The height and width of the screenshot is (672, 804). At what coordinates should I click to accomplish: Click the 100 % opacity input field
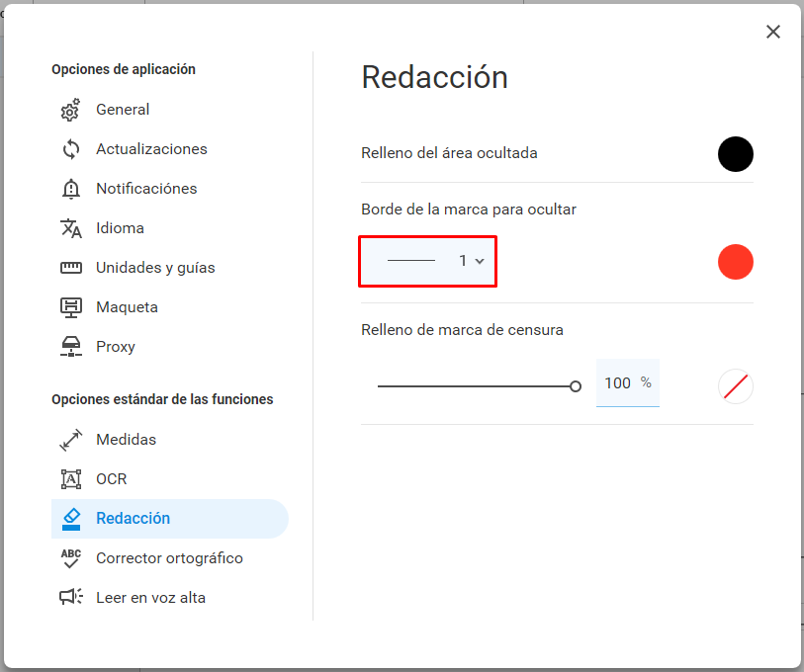[x=628, y=382]
